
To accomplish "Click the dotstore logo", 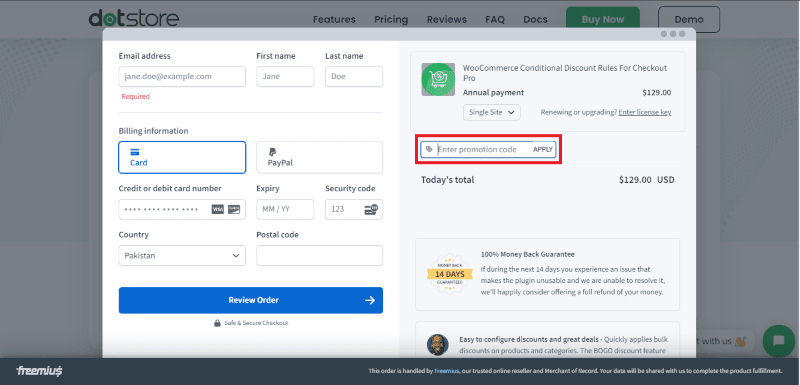I will coord(134,19).
